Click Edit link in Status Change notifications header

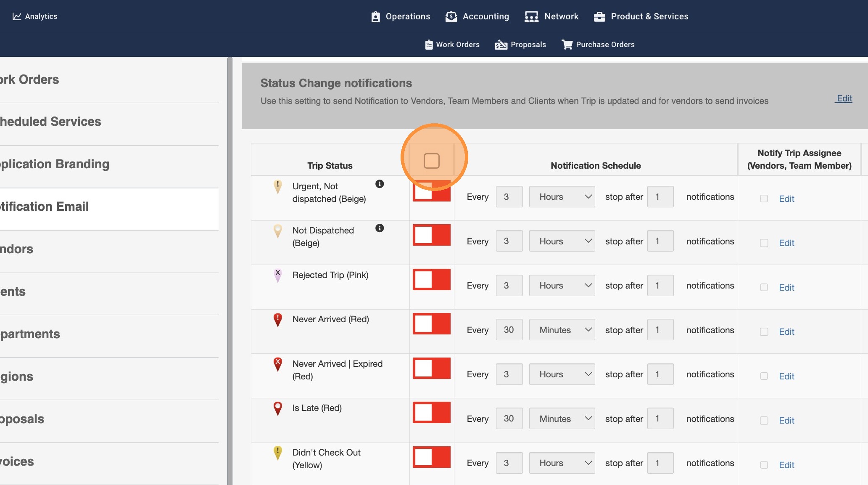[x=844, y=98]
